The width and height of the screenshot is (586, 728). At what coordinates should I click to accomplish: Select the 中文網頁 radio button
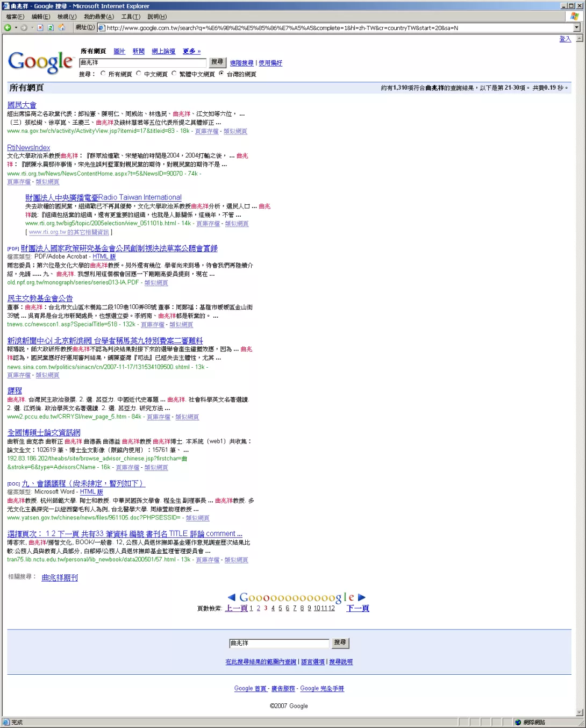click(139, 74)
